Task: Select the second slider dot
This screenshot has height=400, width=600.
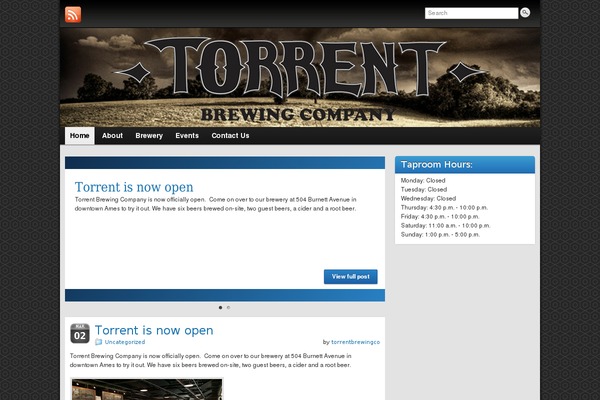Action: tap(228, 307)
